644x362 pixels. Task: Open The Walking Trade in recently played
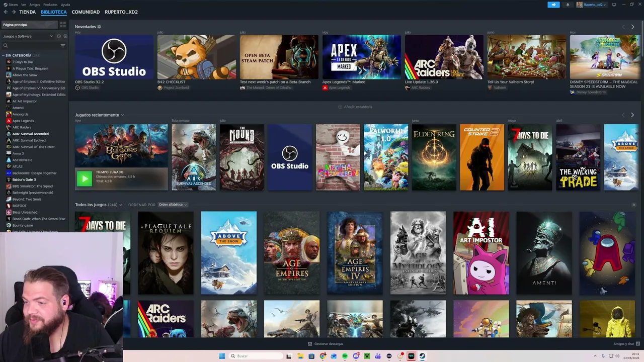click(578, 157)
